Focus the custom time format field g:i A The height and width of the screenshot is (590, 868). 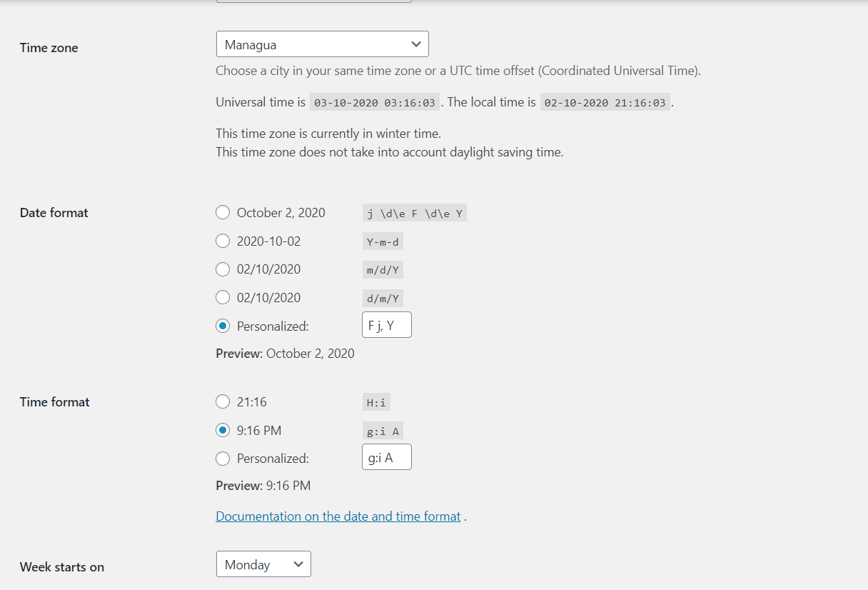pyautogui.click(x=387, y=457)
